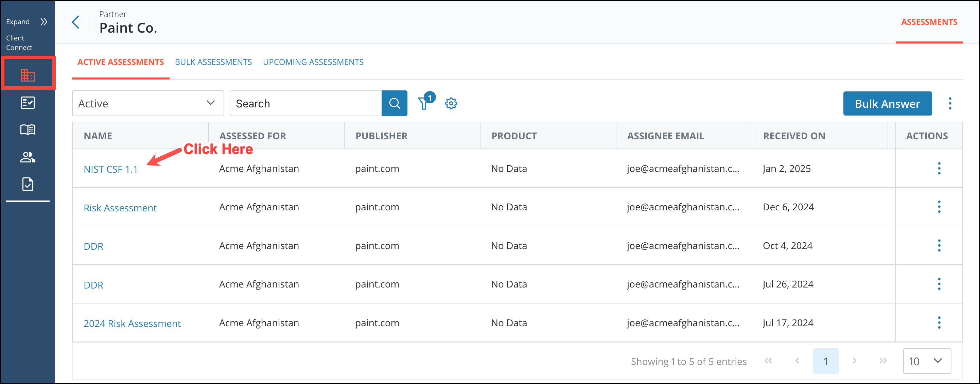Viewport: 980px width, 384px height.
Task: Click the Paint Co. partner title
Action: (x=128, y=28)
